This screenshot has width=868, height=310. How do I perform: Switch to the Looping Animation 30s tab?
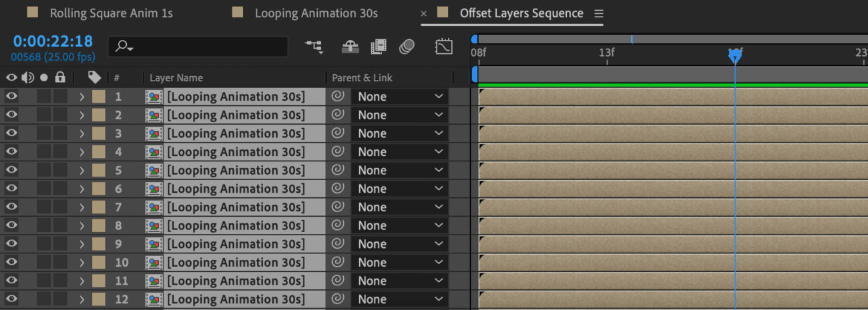[316, 13]
